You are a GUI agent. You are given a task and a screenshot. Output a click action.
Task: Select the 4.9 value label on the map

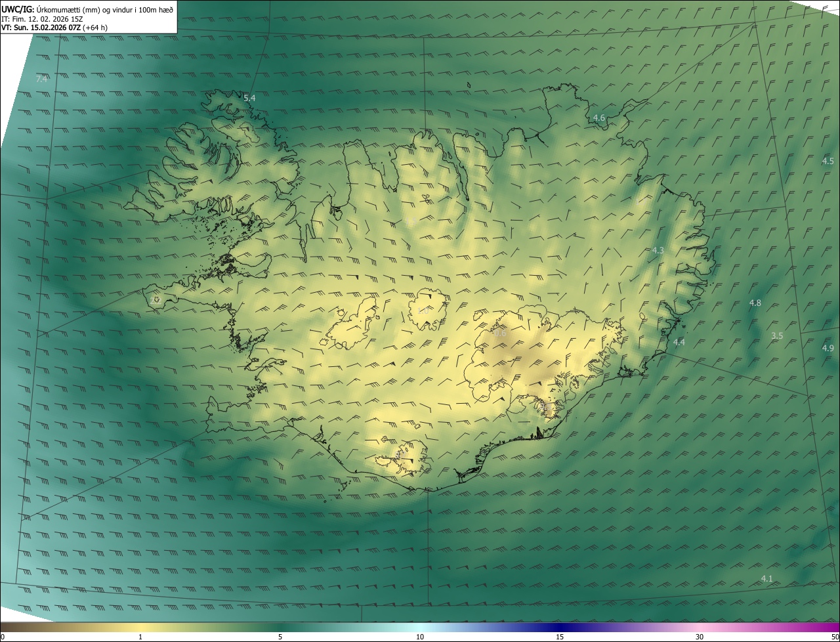click(828, 348)
